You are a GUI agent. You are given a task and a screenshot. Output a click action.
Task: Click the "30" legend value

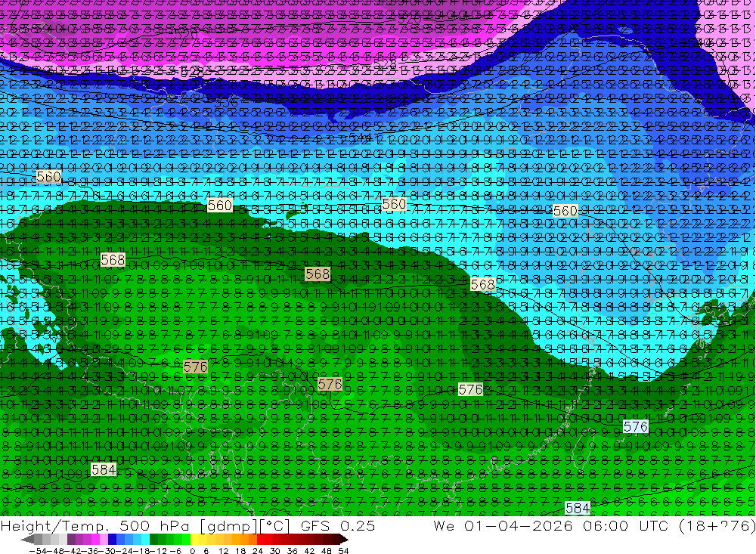pyautogui.click(x=275, y=551)
